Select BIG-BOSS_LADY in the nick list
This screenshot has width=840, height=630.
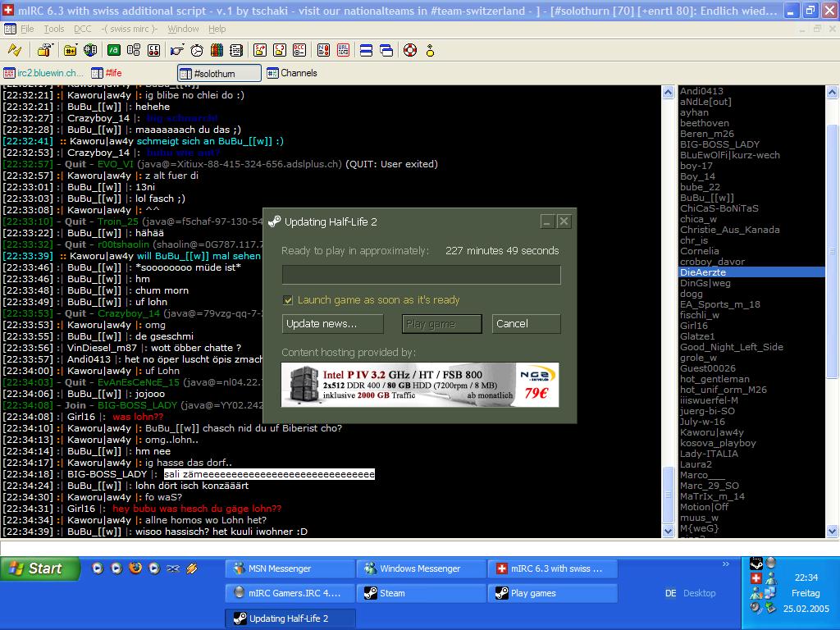[719, 144]
